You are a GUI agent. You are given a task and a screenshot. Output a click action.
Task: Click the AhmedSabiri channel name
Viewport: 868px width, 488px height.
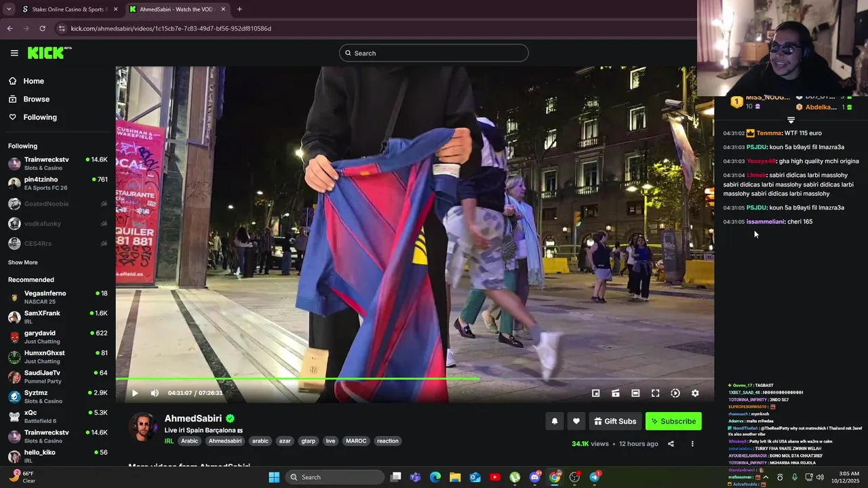(193, 419)
